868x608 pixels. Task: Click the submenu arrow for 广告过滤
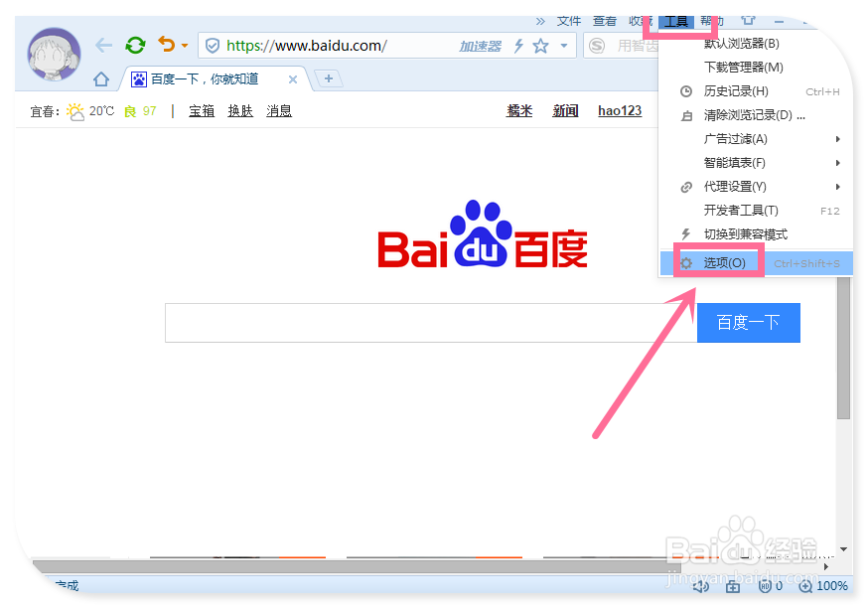pyautogui.click(x=838, y=139)
